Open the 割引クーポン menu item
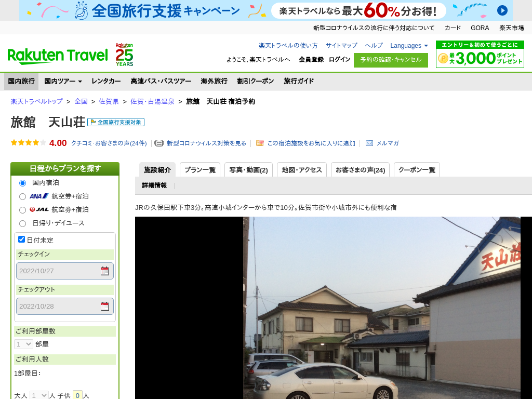 (256, 81)
